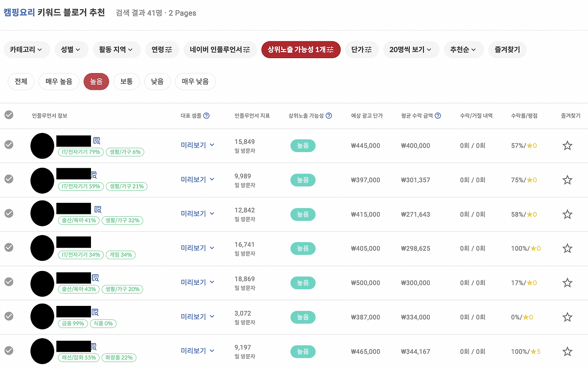
Task: Open the blog preview icon beside the first influencer
Action: (96, 140)
